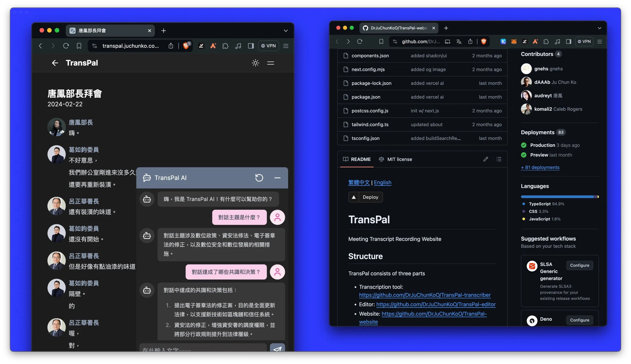
Task: Toggle the VPN button in GitHub browser
Action: coord(584,42)
